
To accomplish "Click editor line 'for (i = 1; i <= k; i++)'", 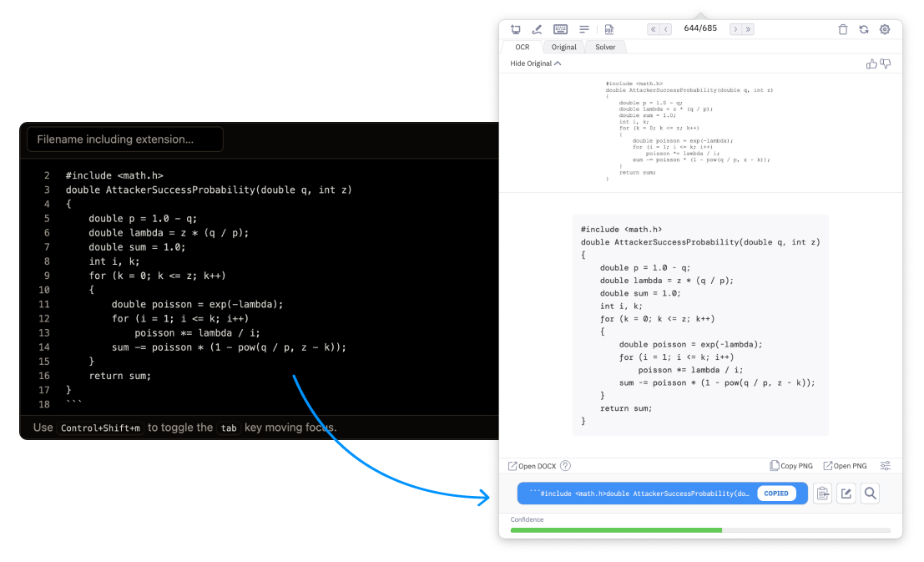I will (x=180, y=318).
